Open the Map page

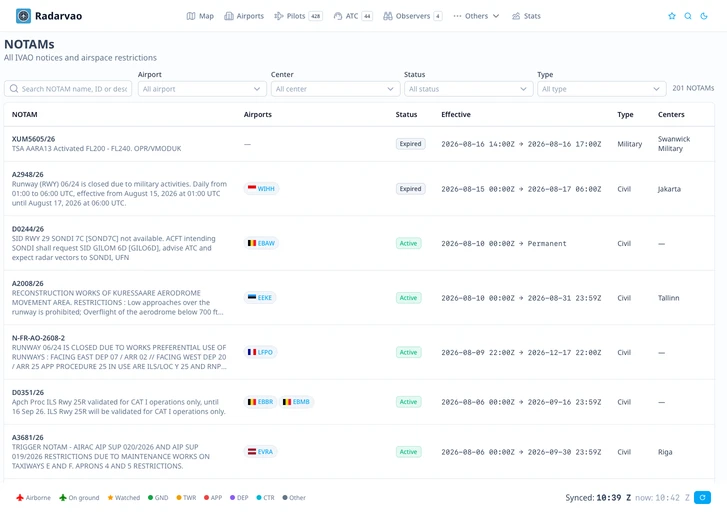pyautogui.click(x=200, y=16)
